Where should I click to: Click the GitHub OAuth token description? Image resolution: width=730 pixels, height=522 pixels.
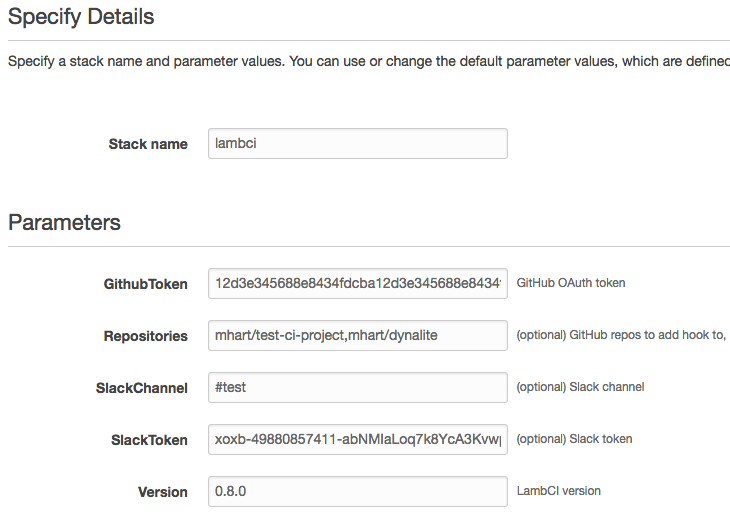pyautogui.click(x=571, y=283)
